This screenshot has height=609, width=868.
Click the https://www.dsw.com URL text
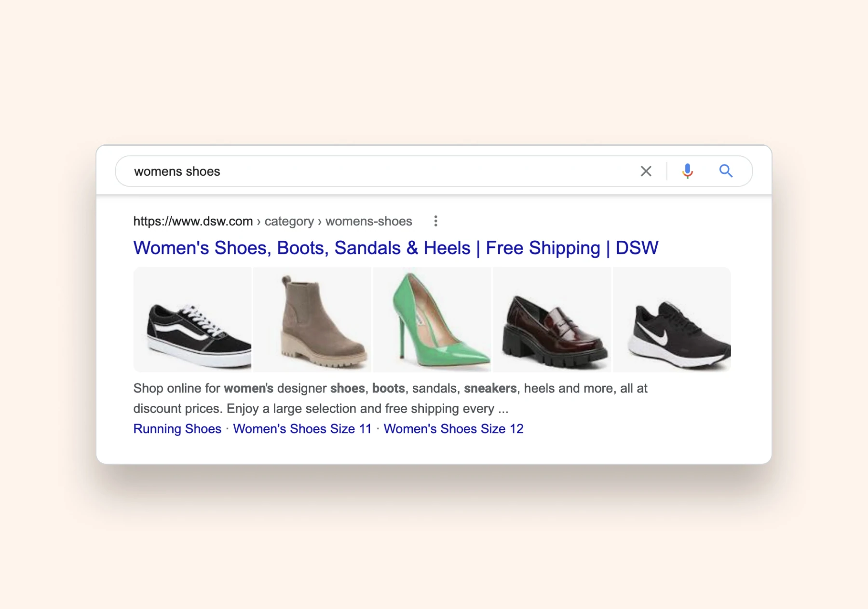(193, 221)
